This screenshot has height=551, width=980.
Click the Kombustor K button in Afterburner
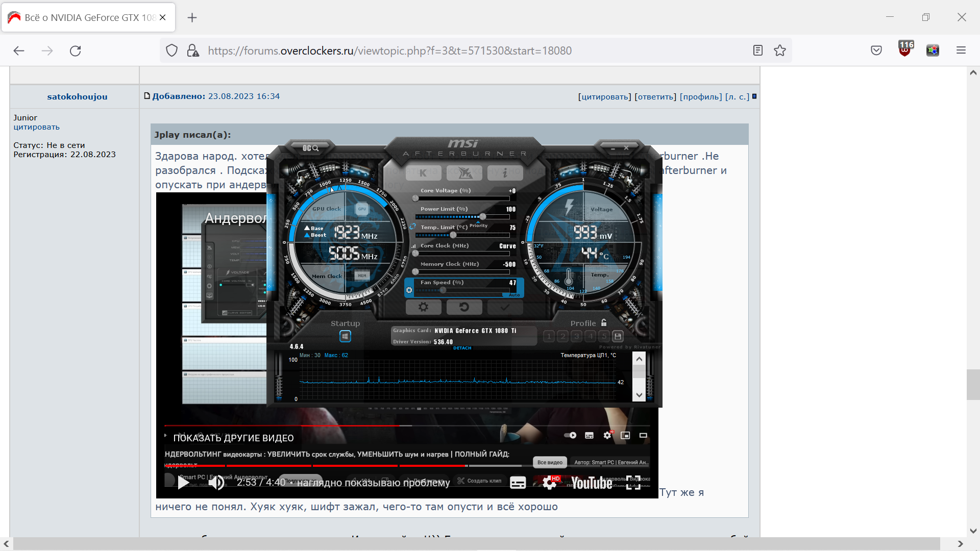tap(423, 173)
